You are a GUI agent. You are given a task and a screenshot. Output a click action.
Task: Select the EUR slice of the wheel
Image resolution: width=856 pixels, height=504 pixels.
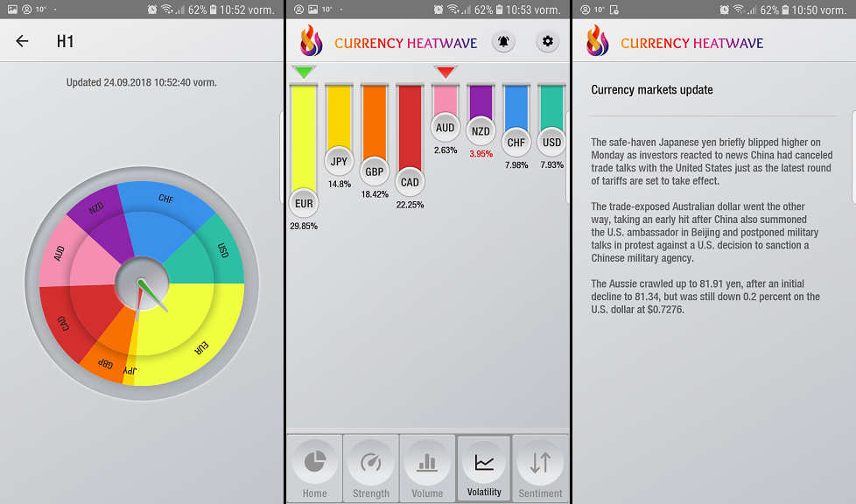click(191, 333)
